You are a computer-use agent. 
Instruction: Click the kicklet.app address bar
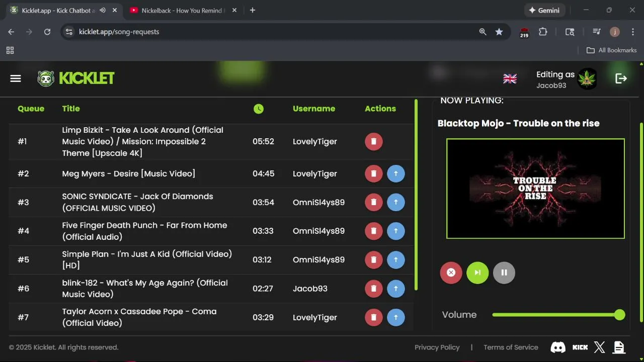[x=272, y=32]
